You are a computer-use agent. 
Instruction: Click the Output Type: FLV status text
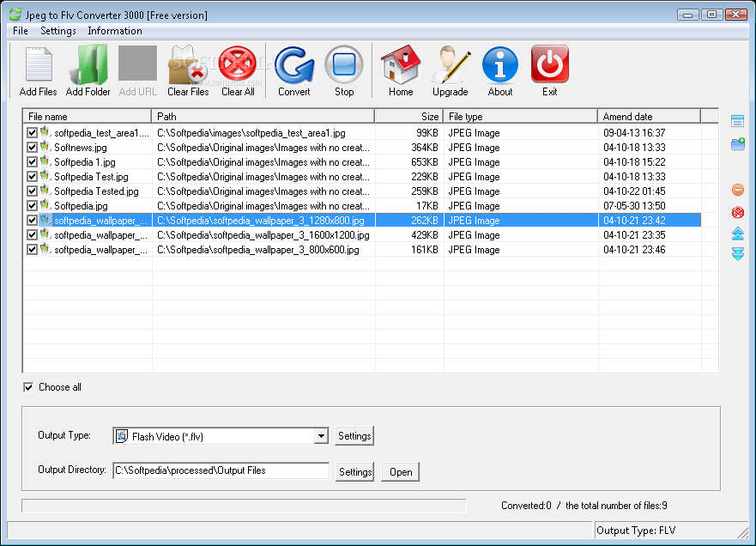(x=636, y=531)
